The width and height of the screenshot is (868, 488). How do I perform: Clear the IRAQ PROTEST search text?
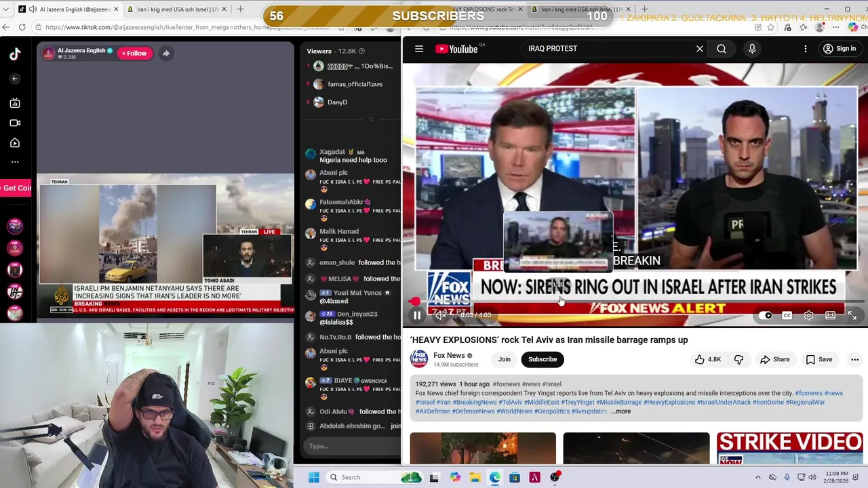tap(700, 49)
